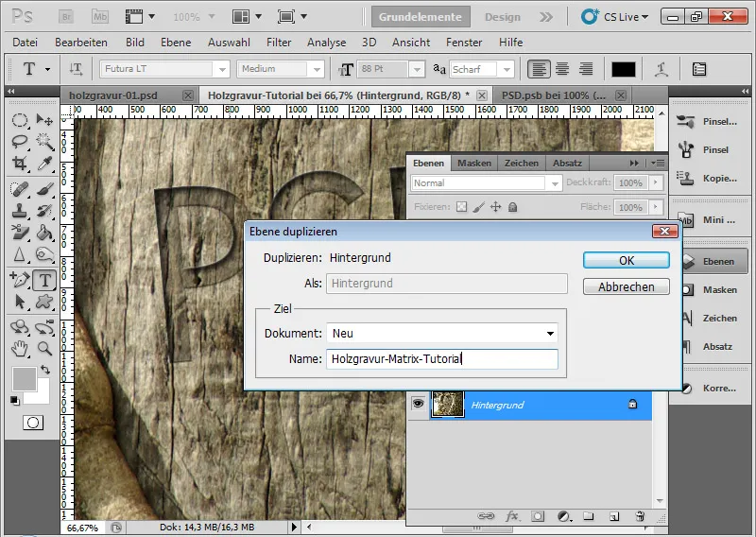
Task: Select the Eraser tool
Action: click(x=19, y=233)
